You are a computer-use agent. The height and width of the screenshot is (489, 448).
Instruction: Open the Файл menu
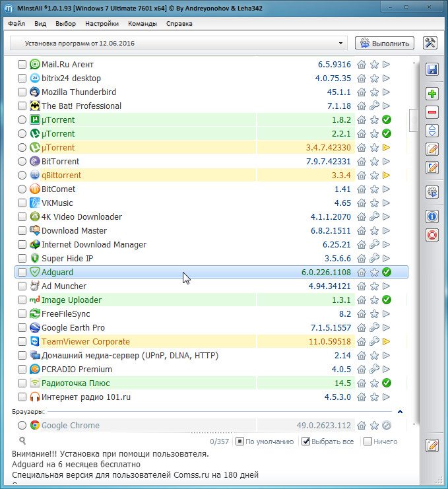pyautogui.click(x=16, y=24)
